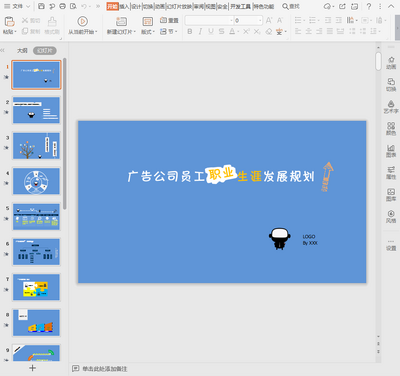Image resolution: width=400 pixels, height=376 pixels.
Task: Open the File (文件) menu dropdown arrow
Action: (28, 6)
